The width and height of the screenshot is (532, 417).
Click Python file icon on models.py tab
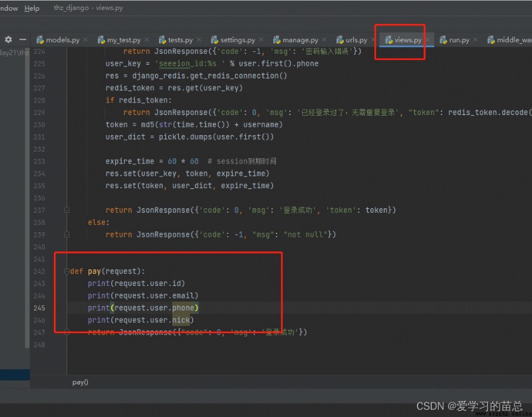tap(41, 40)
